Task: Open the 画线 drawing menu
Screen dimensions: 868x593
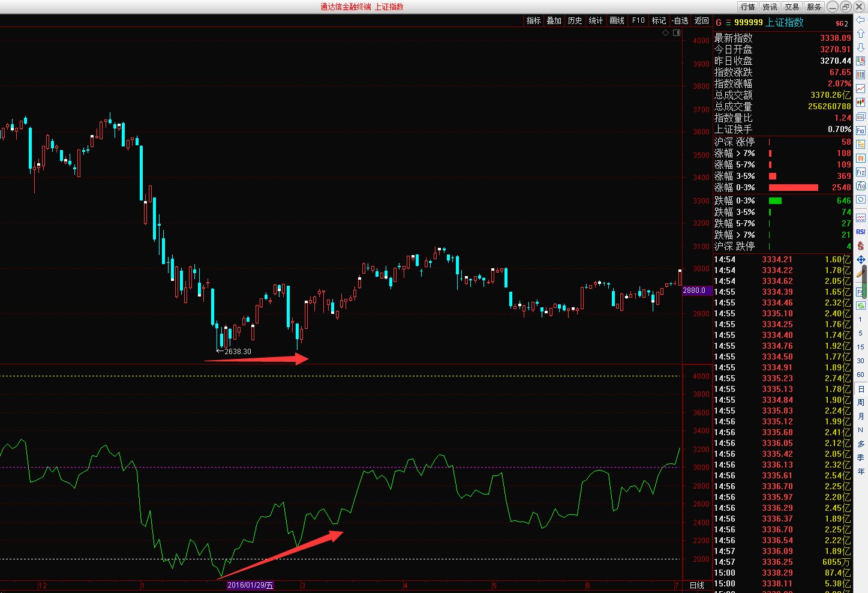Action: pyautogui.click(x=617, y=20)
